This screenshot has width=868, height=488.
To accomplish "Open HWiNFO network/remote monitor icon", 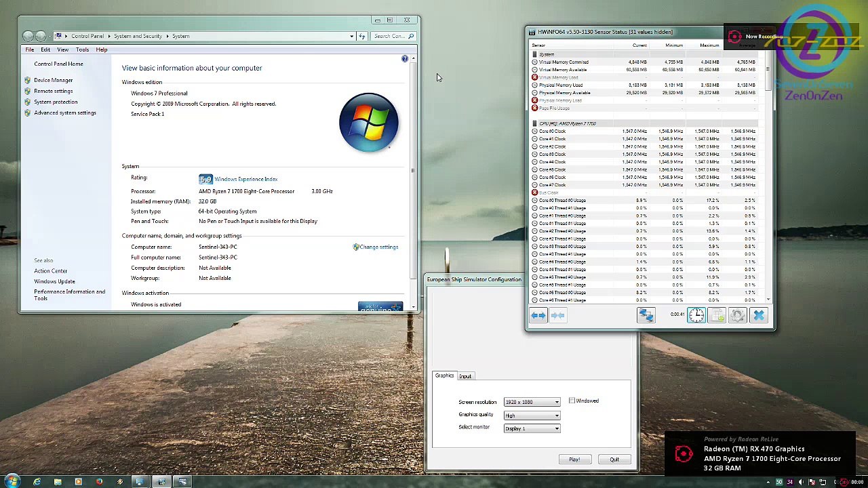I will pos(646,315).
